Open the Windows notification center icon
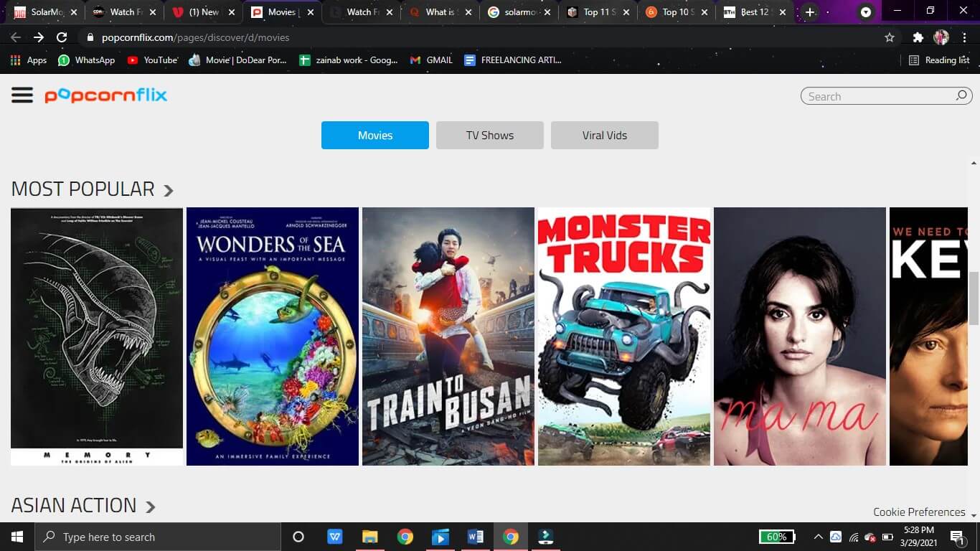 (957, 537)
